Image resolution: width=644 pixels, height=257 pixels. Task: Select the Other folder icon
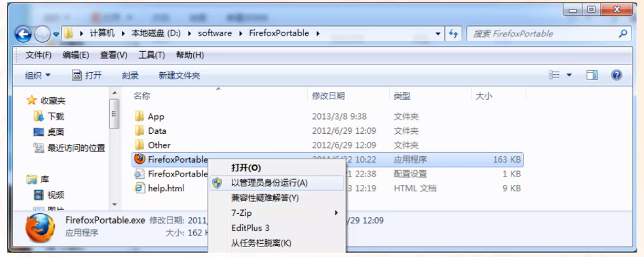(139, 145)
